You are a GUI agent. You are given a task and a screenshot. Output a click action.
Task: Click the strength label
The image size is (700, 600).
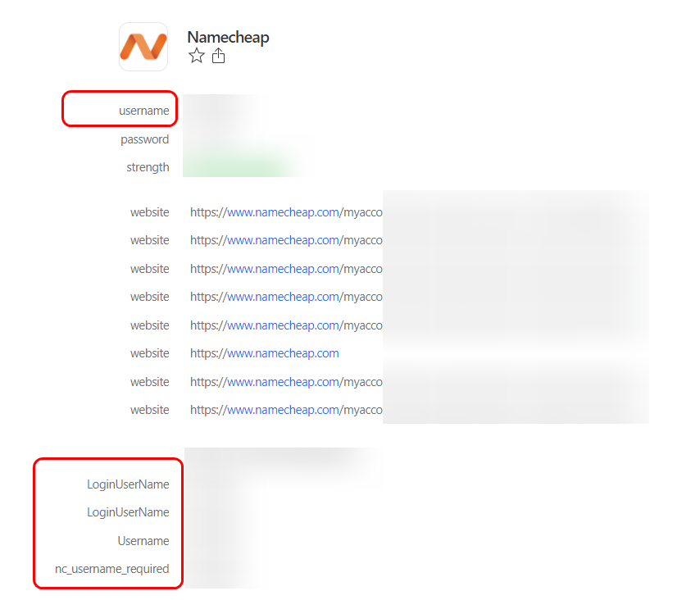[x=148, y=167]
